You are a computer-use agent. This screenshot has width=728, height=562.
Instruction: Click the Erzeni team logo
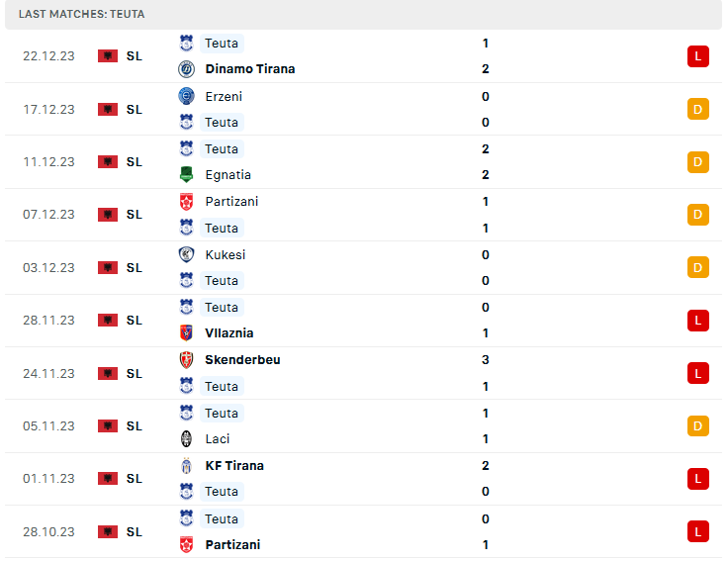[x=186, y=96]
